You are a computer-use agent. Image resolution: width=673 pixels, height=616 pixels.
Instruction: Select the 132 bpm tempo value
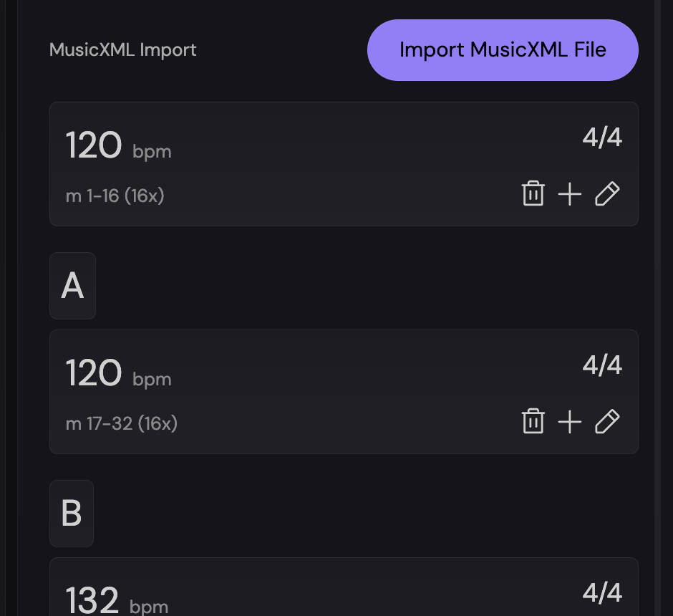point(94,602)
